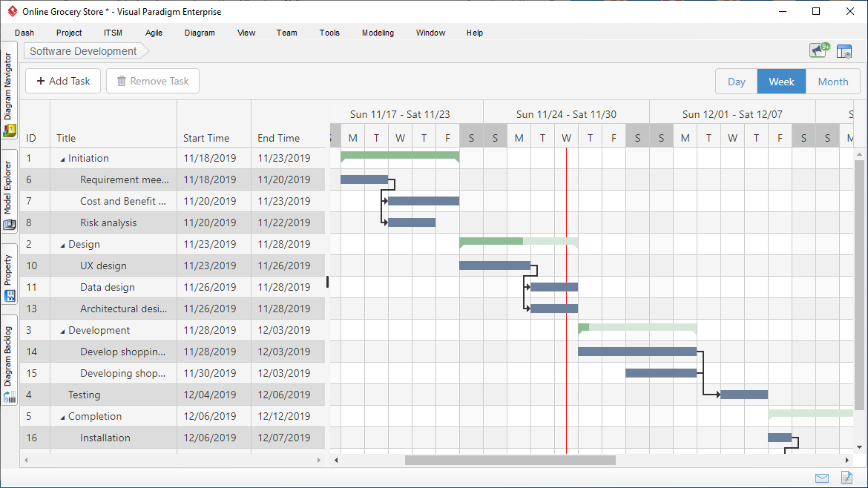Open announcements via the megaphone icon
The image size is (868, 488).
pyautogui.click(x=817, y=50)
